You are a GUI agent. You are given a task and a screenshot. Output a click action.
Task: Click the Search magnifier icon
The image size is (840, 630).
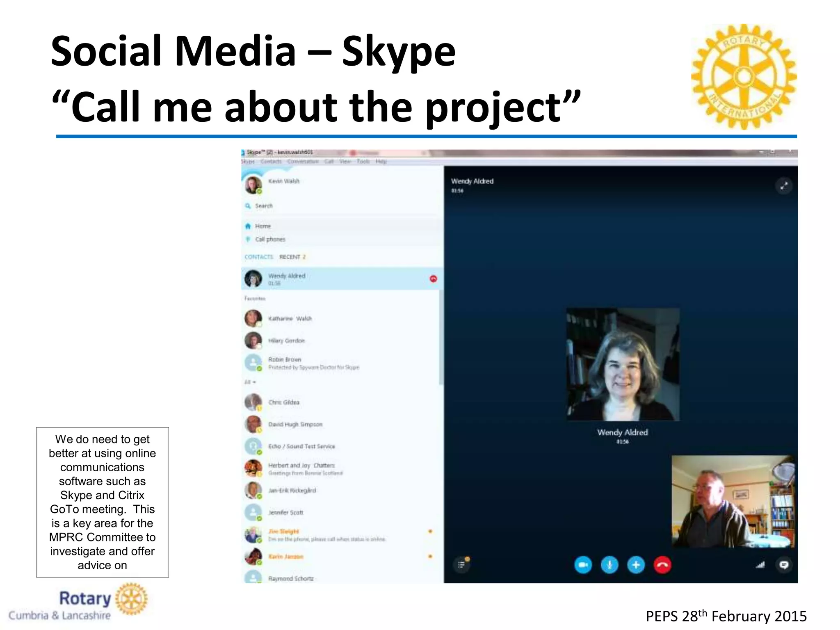248,206
